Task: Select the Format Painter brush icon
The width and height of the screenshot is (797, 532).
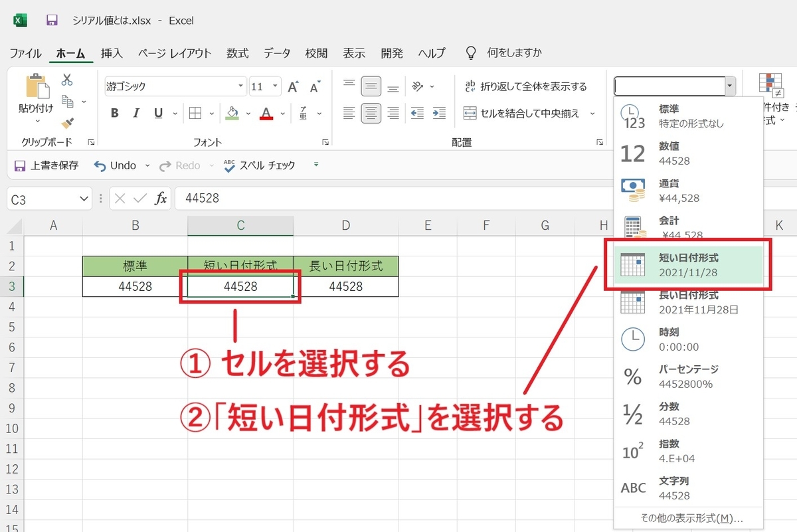Action: (67, 123)
